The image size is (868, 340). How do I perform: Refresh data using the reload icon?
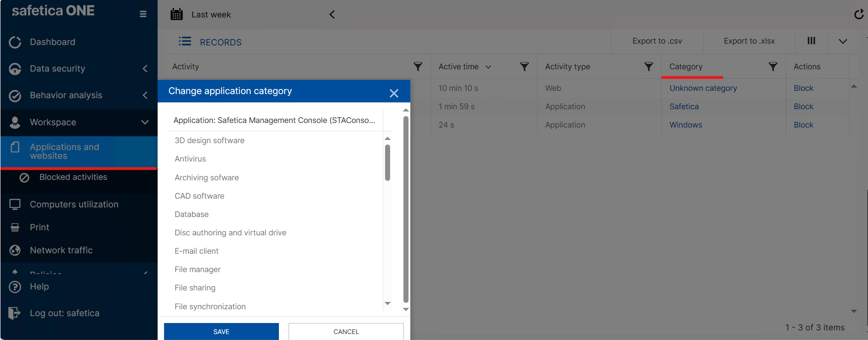tap(859, 15)
